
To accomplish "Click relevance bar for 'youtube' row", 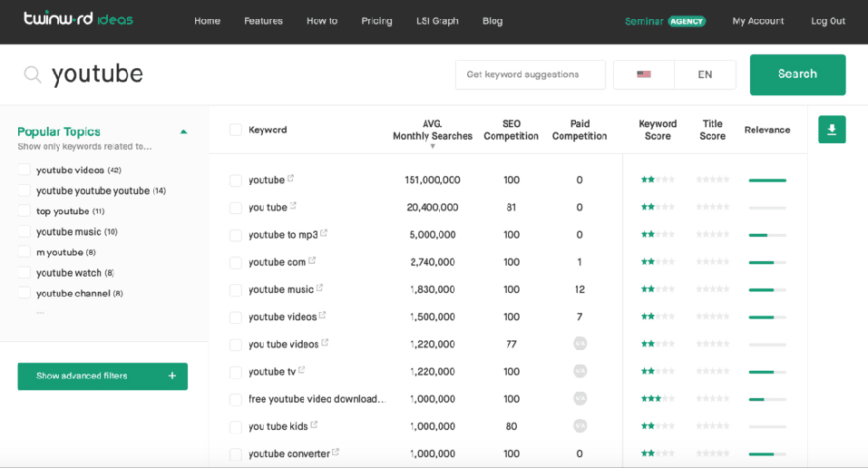I will coord(767,180).
